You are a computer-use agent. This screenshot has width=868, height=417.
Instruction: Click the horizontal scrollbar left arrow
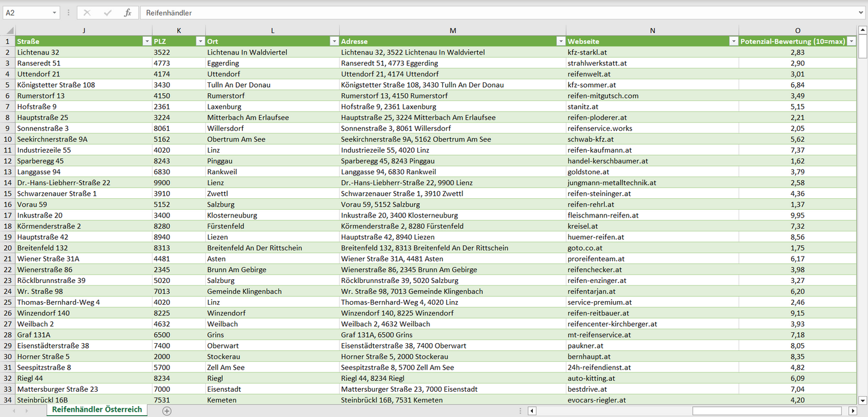532,411
